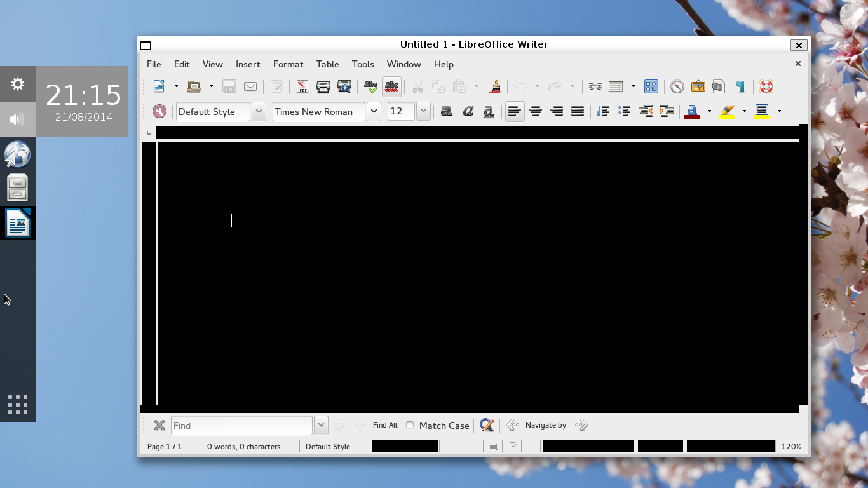Screen dimensions: 868x488
Task: Open the font name dropdown list
Action: [x=374, y=112]
